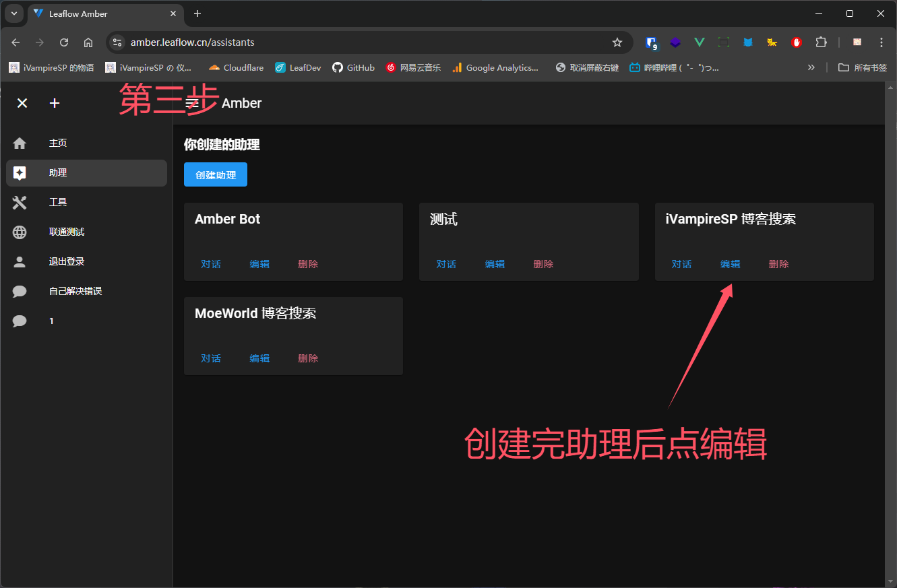897x588 pixels.
Task: Edit the iVampireSP 博客搜索 assistant
Action: (730, 263)
